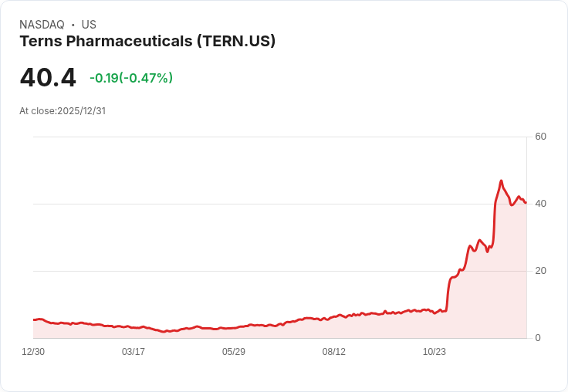Click the 10/23 date axis label
Image resolution: width=568 pixels, height=392 pixels.
pos(434,352)
